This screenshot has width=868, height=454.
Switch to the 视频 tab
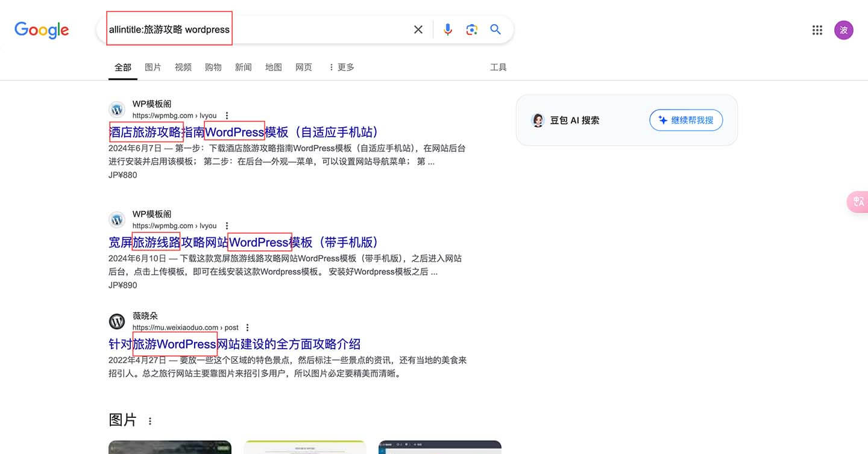pos(183,67)
